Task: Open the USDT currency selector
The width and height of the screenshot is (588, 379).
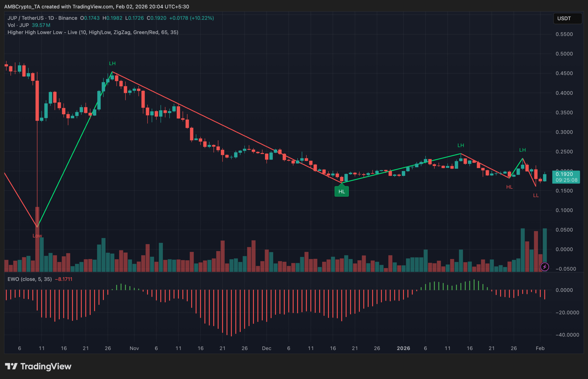Action: coord(567,18)
